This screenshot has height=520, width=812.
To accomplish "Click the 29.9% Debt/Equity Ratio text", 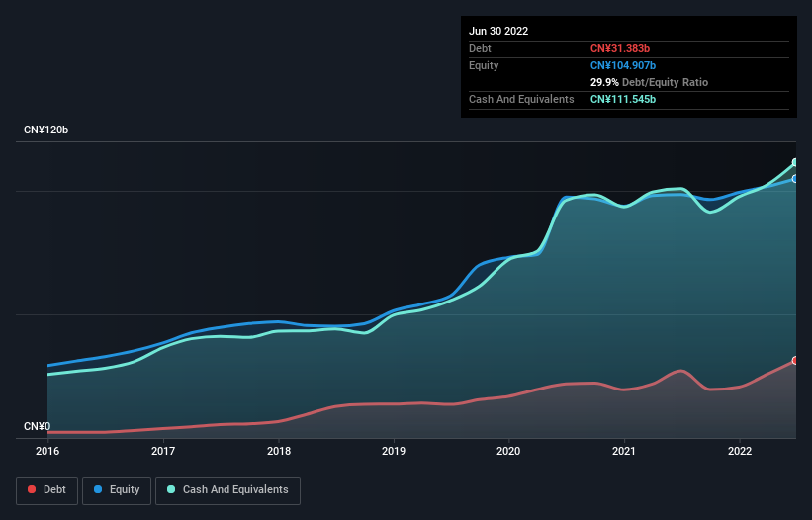I will click(649, 82).
